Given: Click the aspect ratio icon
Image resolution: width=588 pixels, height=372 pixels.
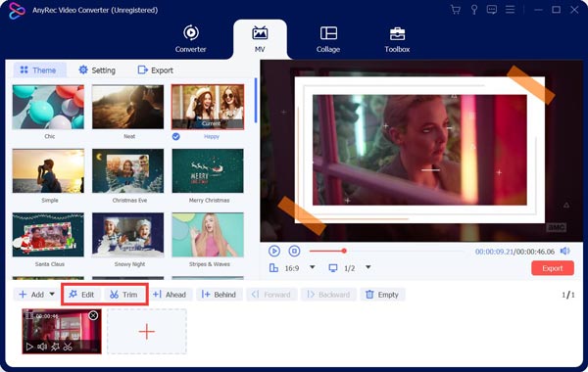Looking at the screenshot, I should tap(273, 268).
